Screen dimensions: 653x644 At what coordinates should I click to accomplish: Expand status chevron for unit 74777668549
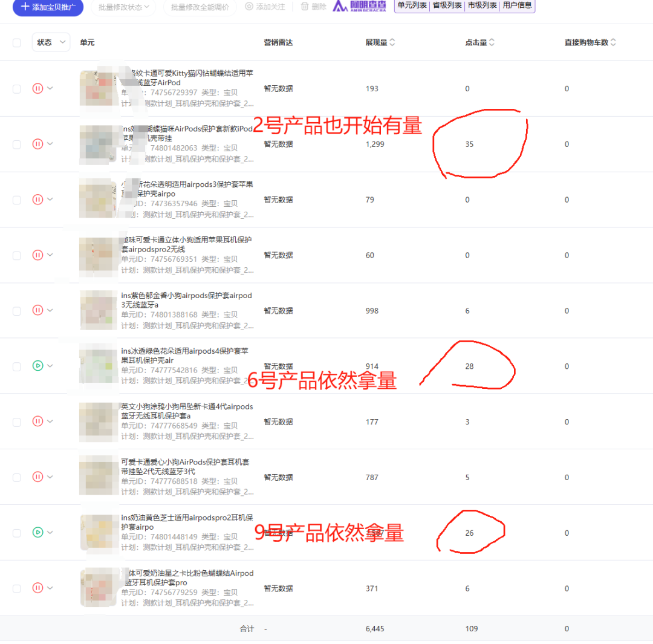[x=50, y=421]
